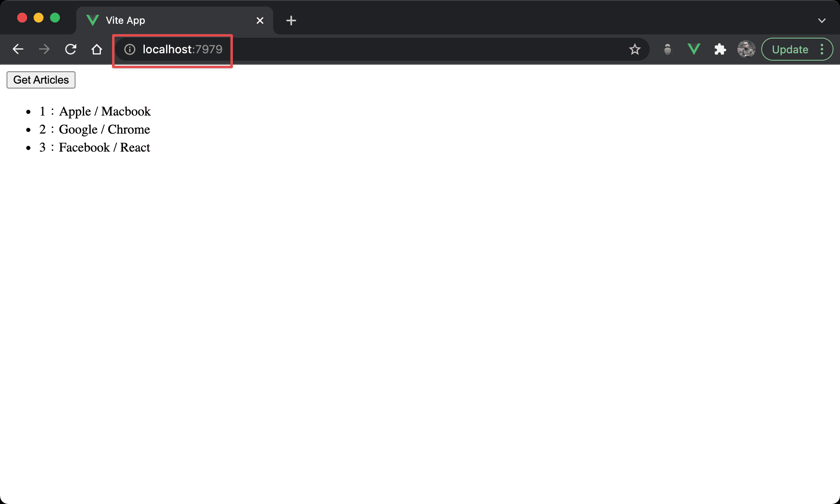Click the reload page icon
The width and height of the screenshot is (840, 504).
click(71, 49)
